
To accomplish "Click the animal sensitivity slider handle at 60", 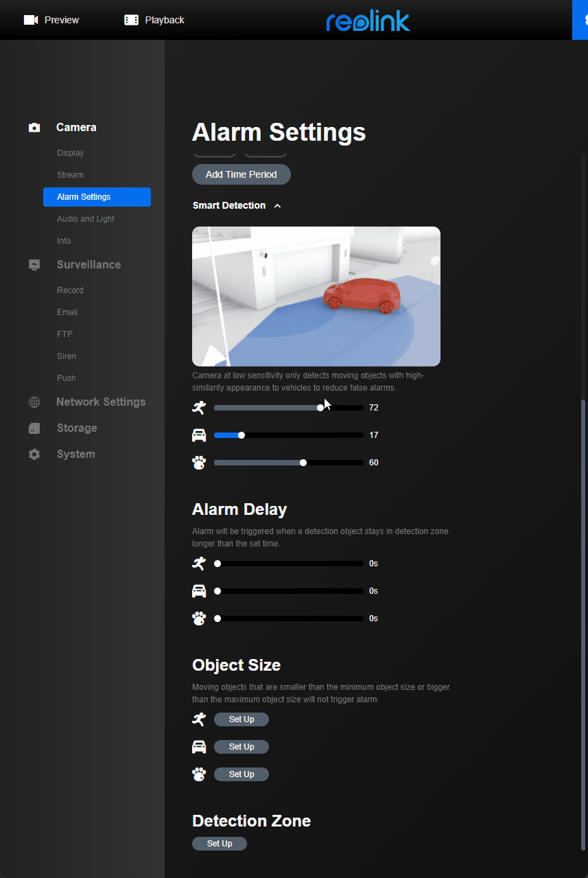I will [x=303, y=463].
